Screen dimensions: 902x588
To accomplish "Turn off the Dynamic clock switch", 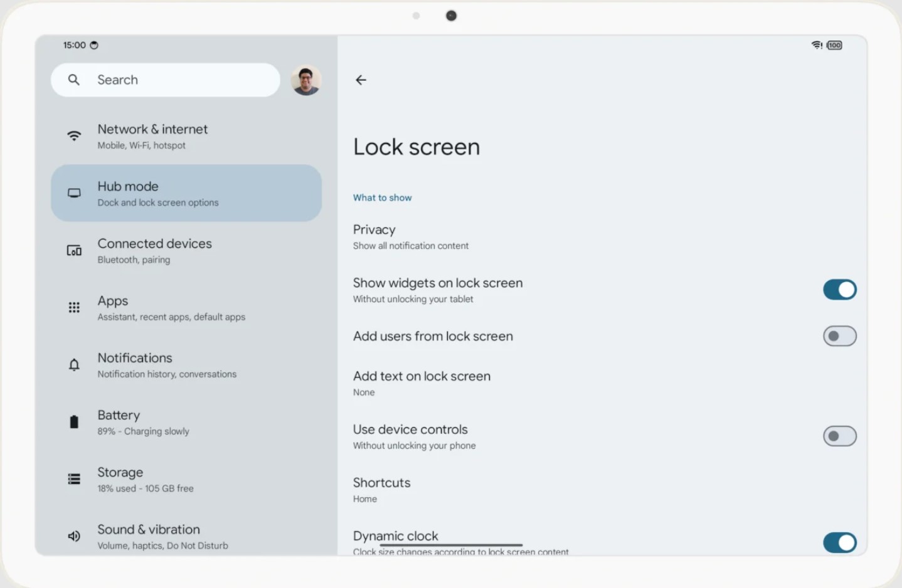I will click(839, 542).
